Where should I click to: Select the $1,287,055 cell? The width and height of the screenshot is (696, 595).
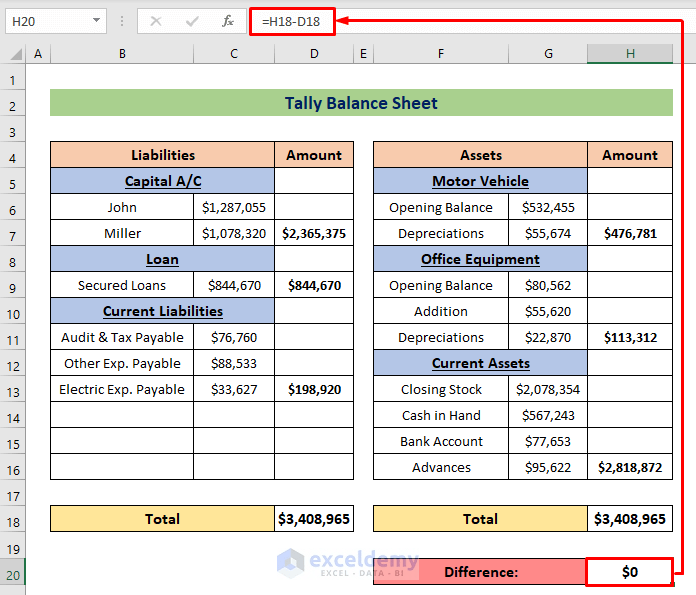(x=234, y=207)
